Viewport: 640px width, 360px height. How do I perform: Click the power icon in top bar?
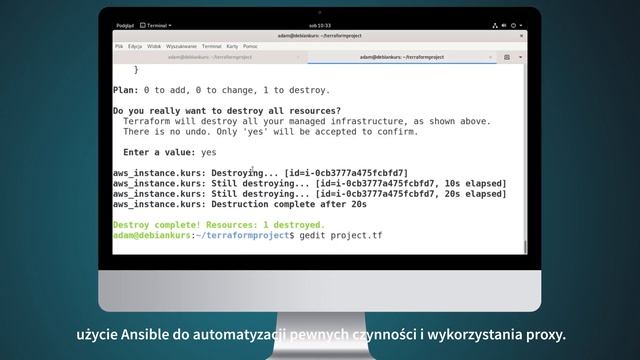[513, 25]
